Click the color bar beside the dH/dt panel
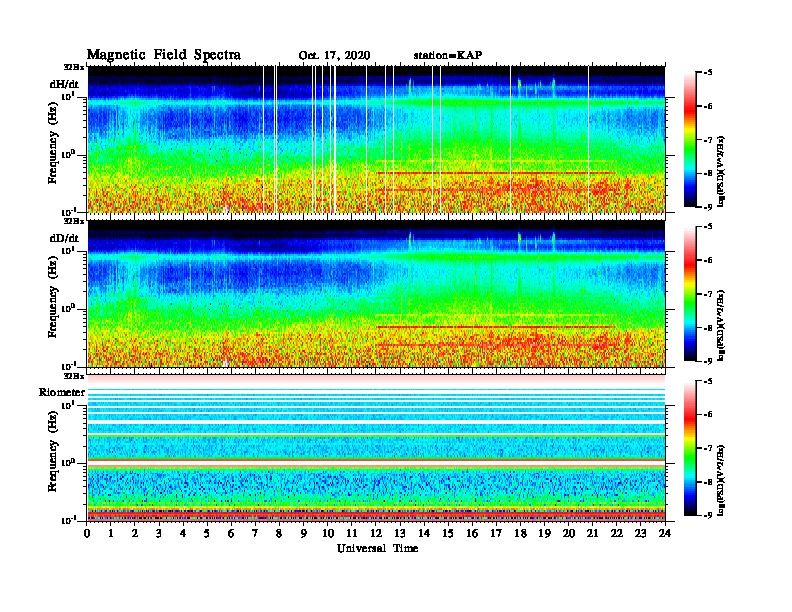The width and height of the screenshot is (792, 612). click(x=689, y=140)
